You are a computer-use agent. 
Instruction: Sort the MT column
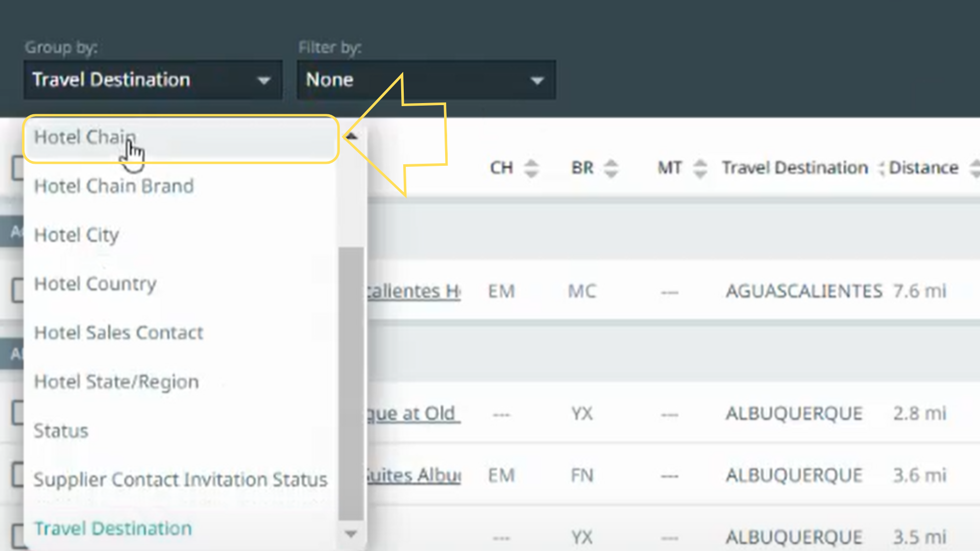click(x=700, y=168)
